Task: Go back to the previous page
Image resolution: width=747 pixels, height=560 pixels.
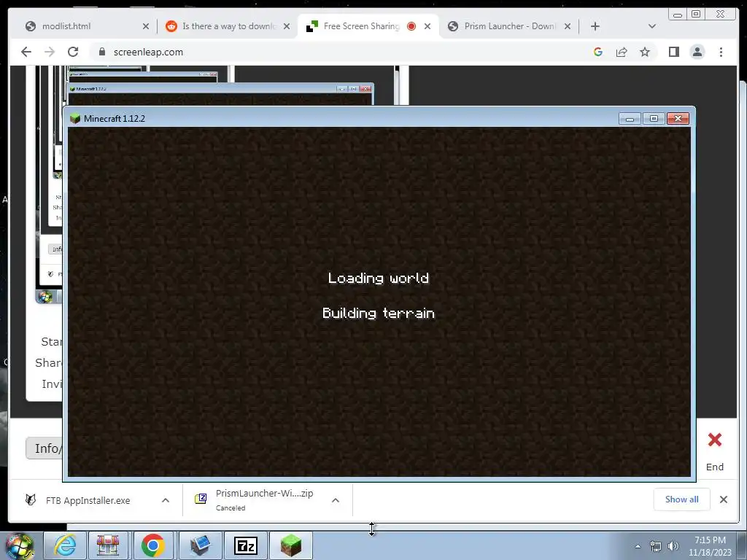Action: [26, 52]
